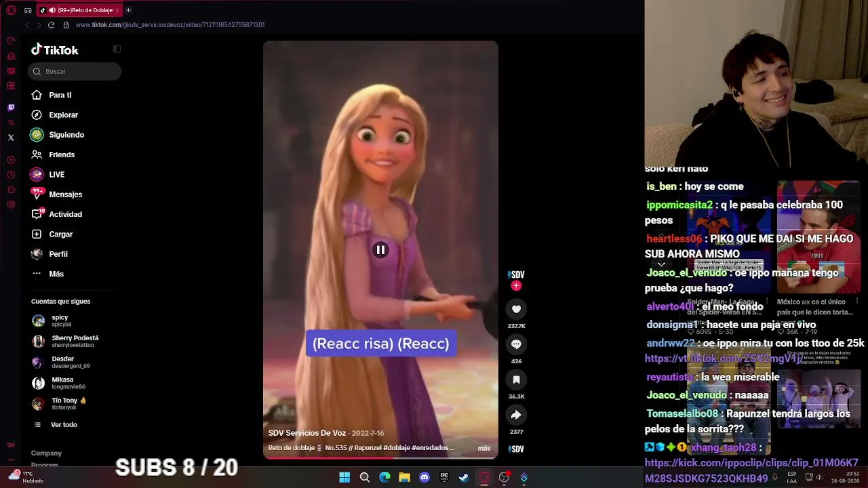
Task: Open Discord from taskbar
Action: tap(425, 477)
